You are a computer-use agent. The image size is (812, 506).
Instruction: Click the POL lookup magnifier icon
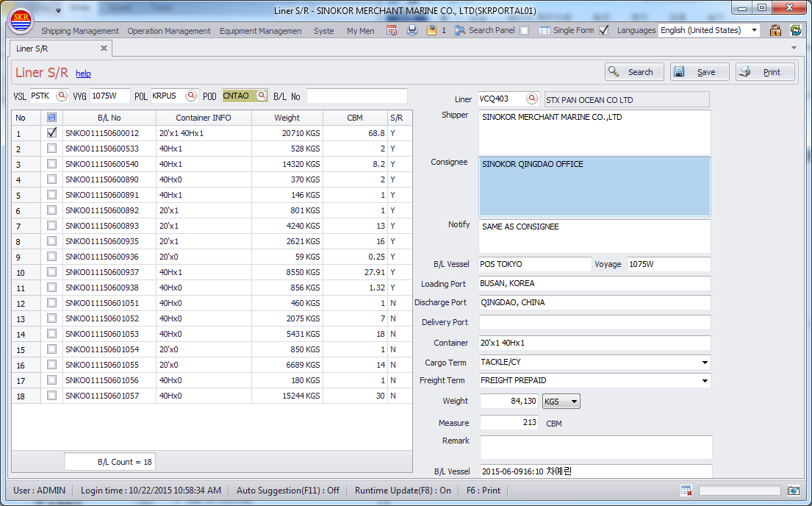click(x=191, y=96)
